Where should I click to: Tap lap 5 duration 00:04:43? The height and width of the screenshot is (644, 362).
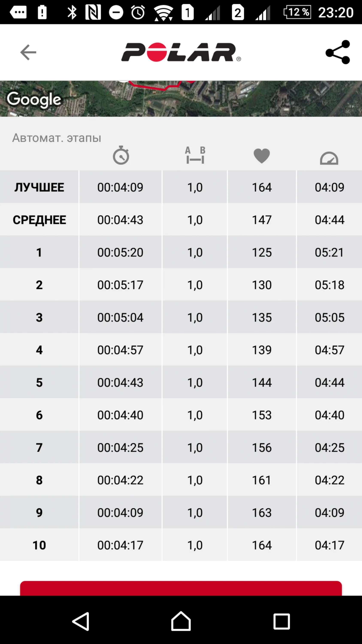pos(120,383)
